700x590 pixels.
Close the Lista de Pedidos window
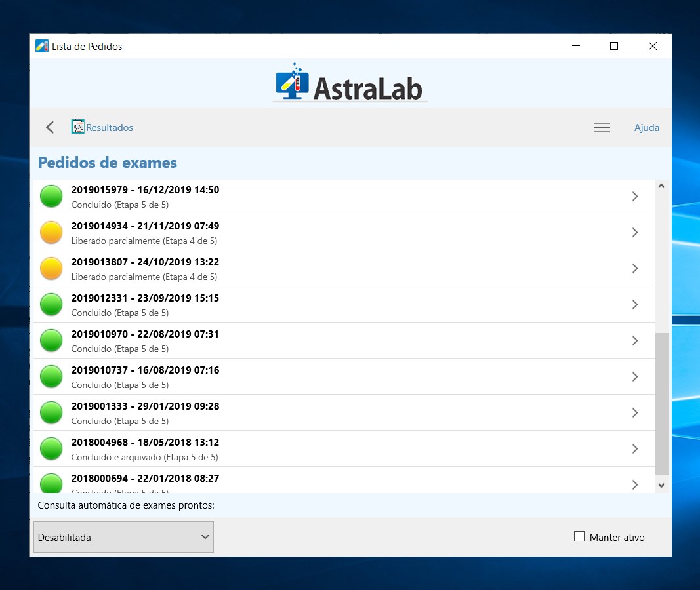[652, 46]
